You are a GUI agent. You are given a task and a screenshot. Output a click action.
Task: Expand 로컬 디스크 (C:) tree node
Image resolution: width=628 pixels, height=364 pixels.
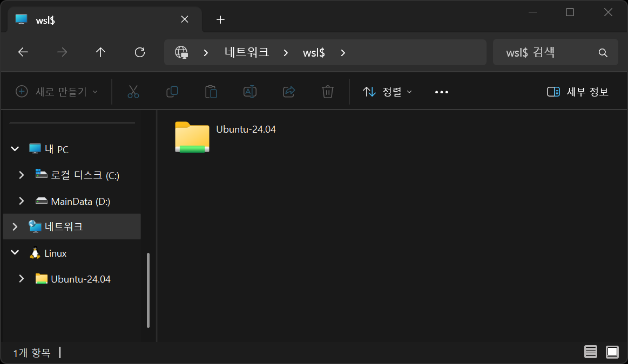click(22, 175)
